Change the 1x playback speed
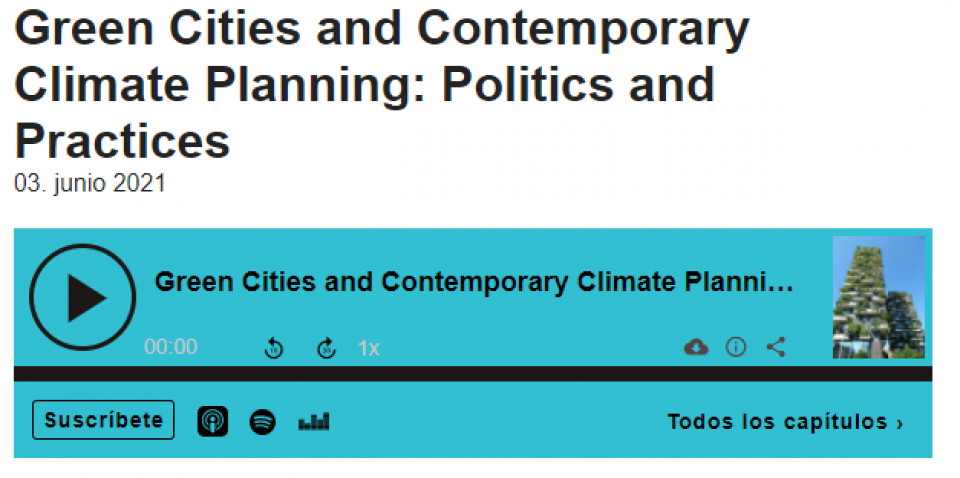The width and height of the screenshot is (960, 478). (369, 348)
